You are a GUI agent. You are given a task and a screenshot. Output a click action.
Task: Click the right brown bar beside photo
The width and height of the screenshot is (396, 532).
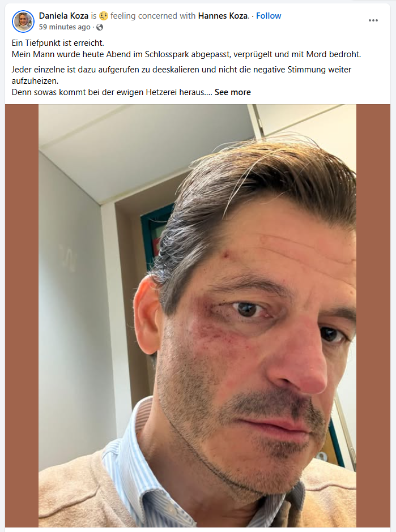coord(373,316)
